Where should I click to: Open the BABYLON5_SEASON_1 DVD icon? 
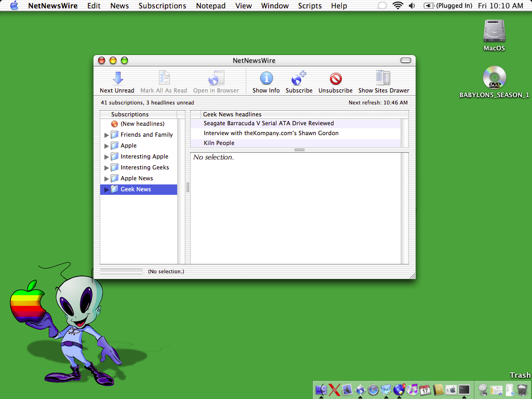(x=494, y=78)
